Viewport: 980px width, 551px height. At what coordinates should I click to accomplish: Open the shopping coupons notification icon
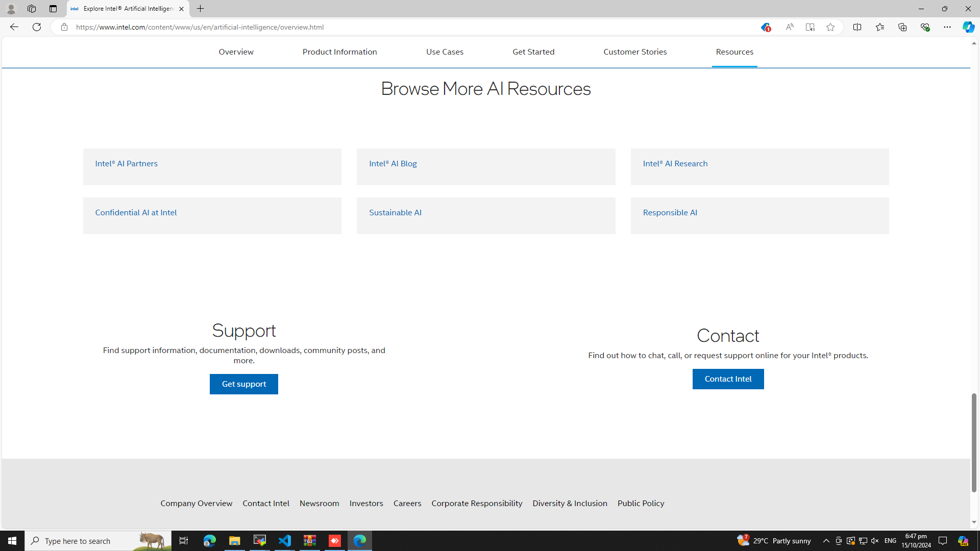point(765,28)
